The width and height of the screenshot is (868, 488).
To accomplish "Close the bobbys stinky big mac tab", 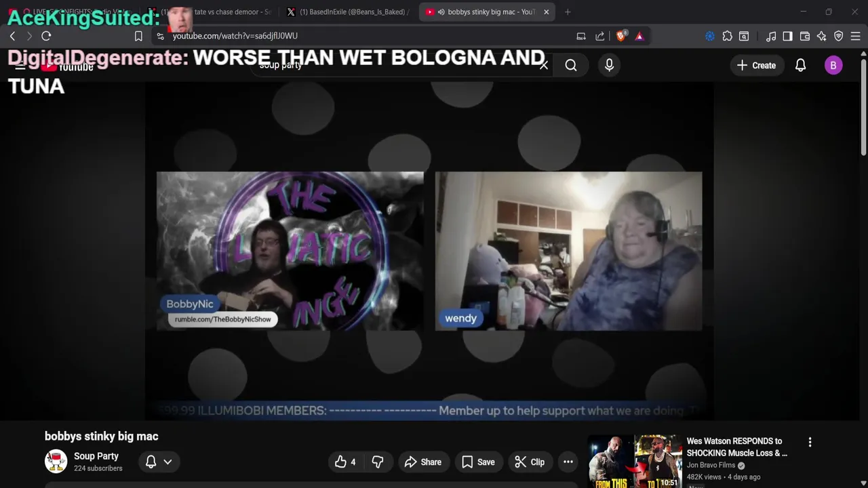I will pos(546,12).
